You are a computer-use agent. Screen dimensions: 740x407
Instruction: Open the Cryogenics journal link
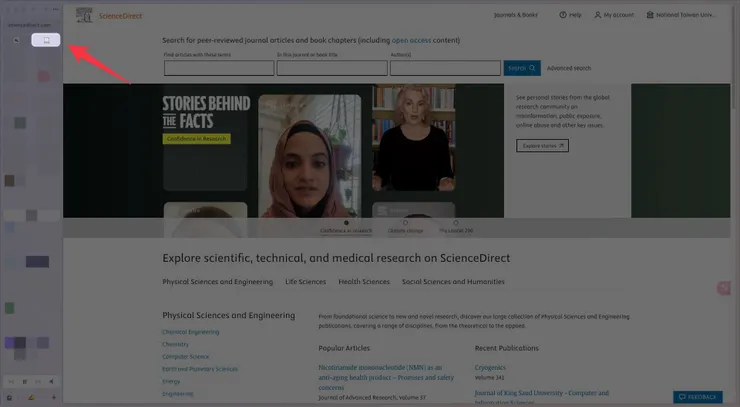pos(490,367)
